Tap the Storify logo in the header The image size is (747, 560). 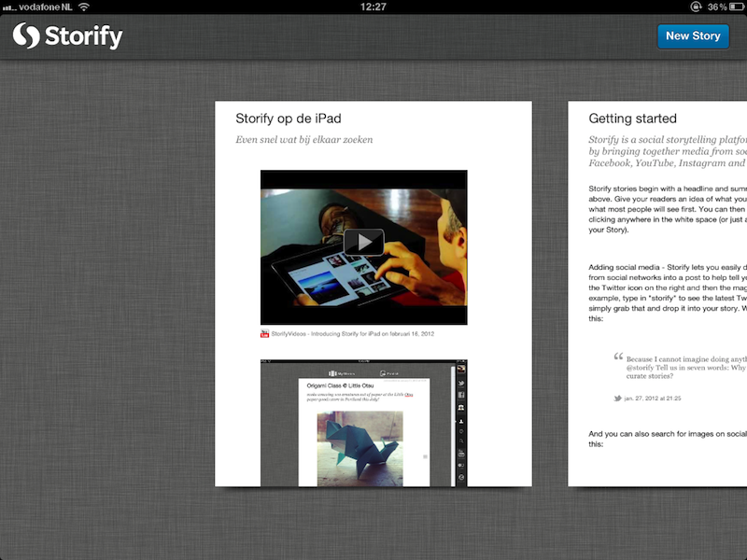(x=67, y=36)
